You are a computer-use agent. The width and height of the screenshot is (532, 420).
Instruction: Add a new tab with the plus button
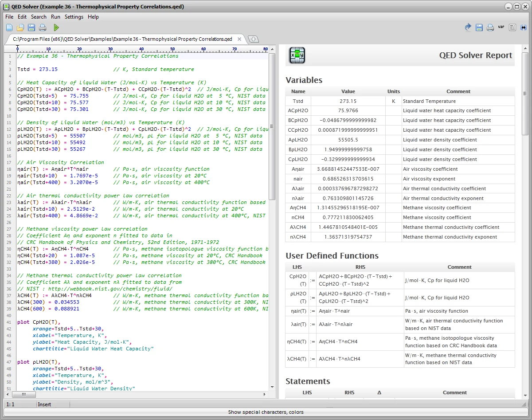point(253,39)
